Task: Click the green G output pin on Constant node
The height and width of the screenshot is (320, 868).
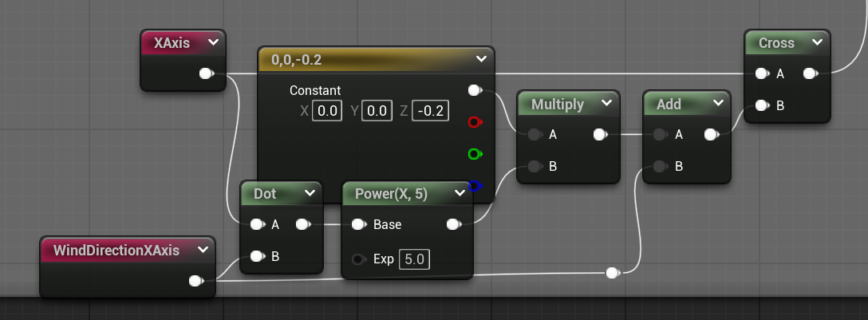Action: click(x=475, y=153)
